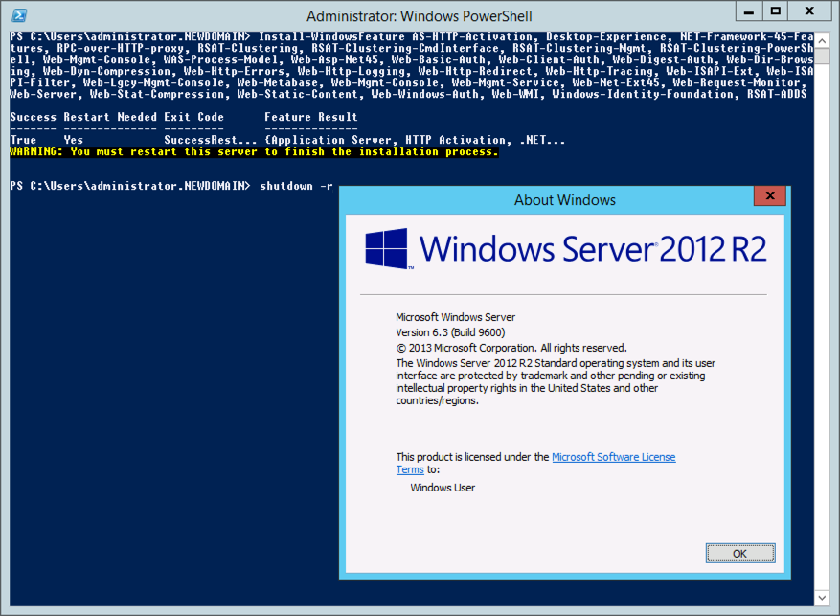840x616 pixels.
Task: Click the "shutdown -r" command text
Action: pyautogui.click(x=296, y=186)
